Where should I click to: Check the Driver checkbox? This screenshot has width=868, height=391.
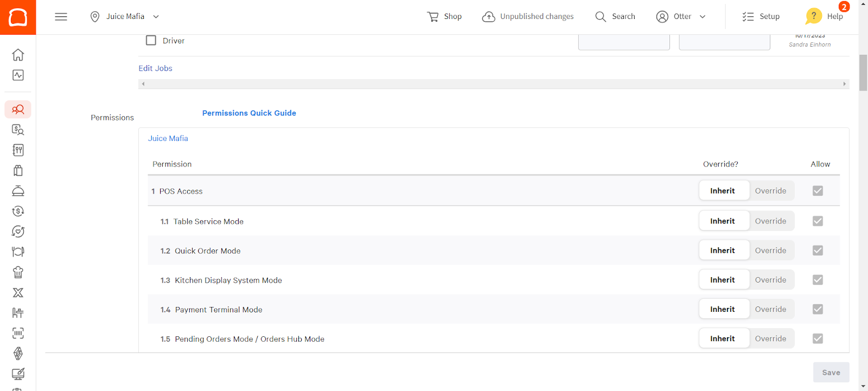151,41
